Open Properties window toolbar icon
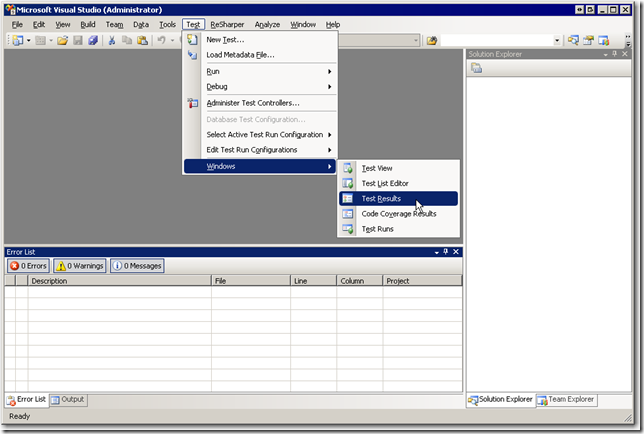The height and width of the screenshot is (434, 644). 588,40
